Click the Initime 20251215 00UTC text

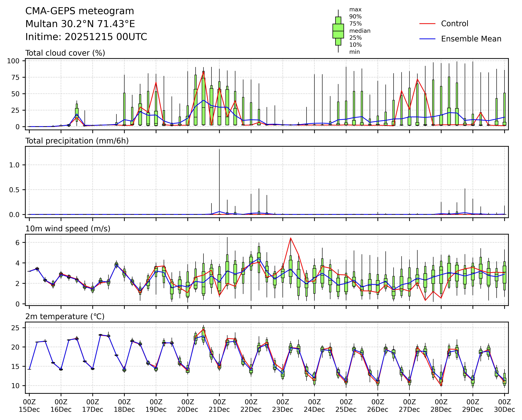click(x=86, y=37)
